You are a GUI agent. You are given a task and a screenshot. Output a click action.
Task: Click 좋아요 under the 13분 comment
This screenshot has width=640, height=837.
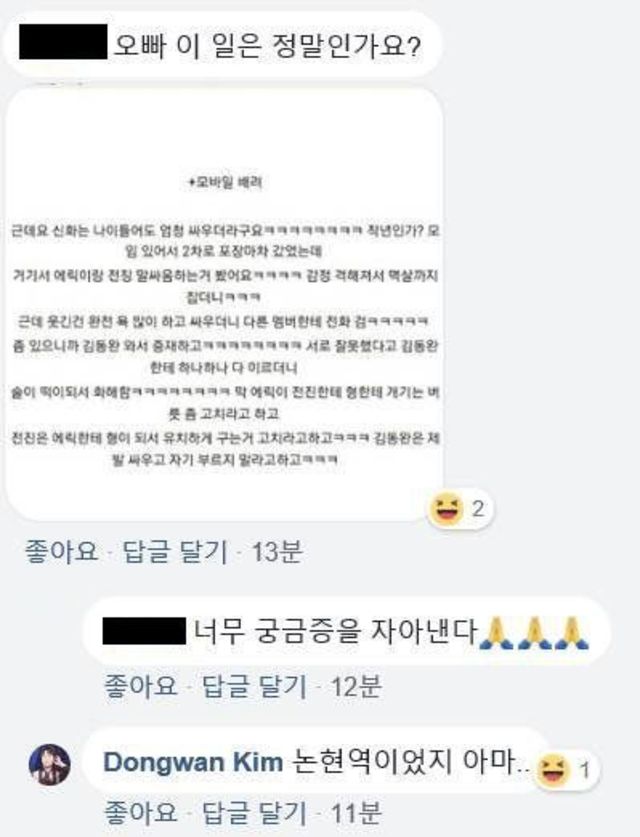(x=61, y=550)
